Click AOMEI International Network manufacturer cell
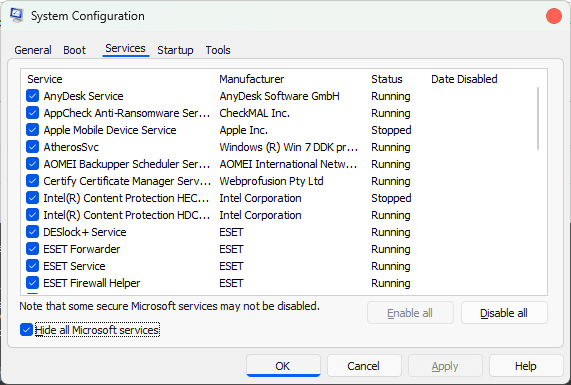 tap(288, 164)
